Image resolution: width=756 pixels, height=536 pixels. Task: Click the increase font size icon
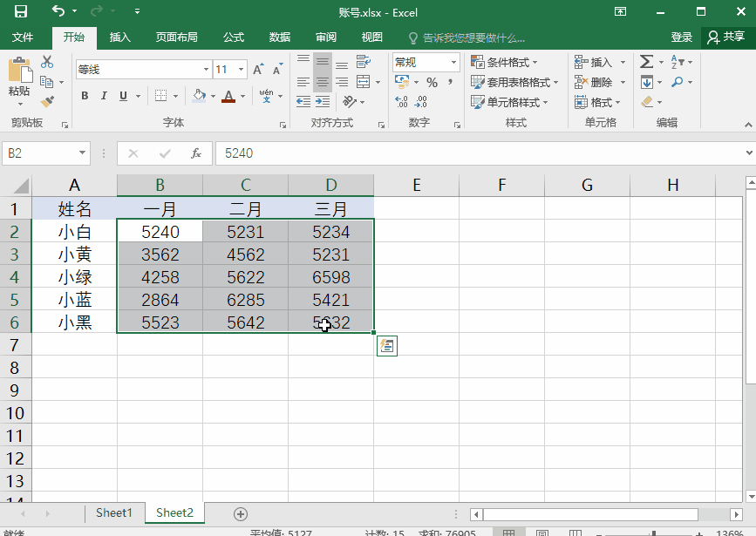point(258,70)
